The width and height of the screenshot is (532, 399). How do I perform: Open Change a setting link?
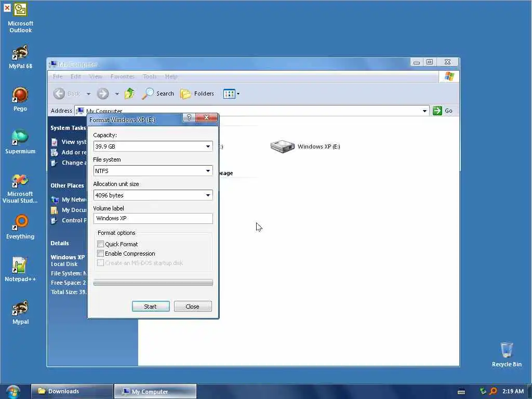click(x=69, y=163)
